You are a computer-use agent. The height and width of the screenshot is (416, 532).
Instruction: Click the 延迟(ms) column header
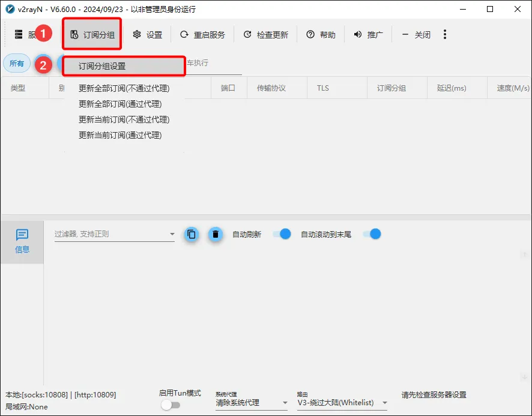pos(452,88)
